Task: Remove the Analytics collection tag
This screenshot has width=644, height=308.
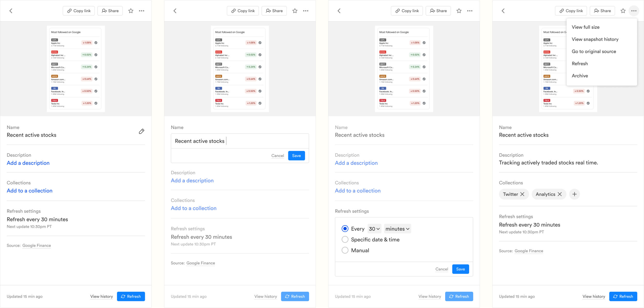Action: click(x=560, y=194)
